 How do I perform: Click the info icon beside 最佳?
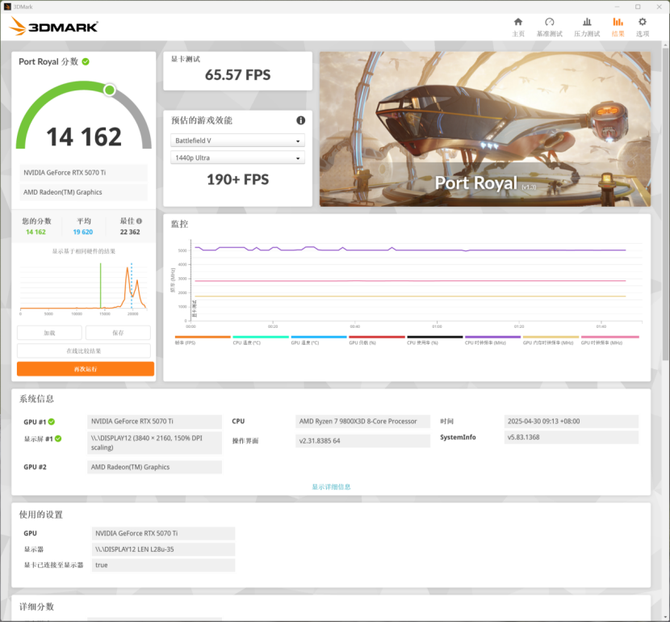point(139,221)
